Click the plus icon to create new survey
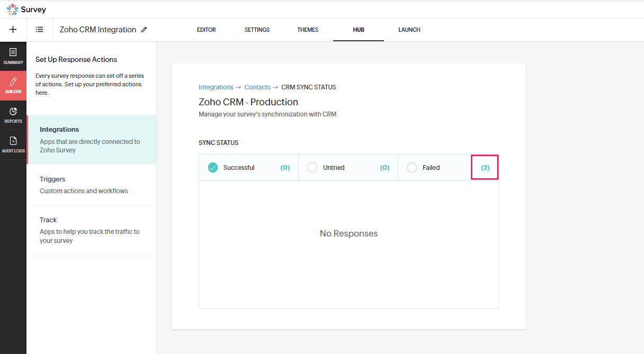Viewport: 644px width, 354px height. (x=13, y=30)
